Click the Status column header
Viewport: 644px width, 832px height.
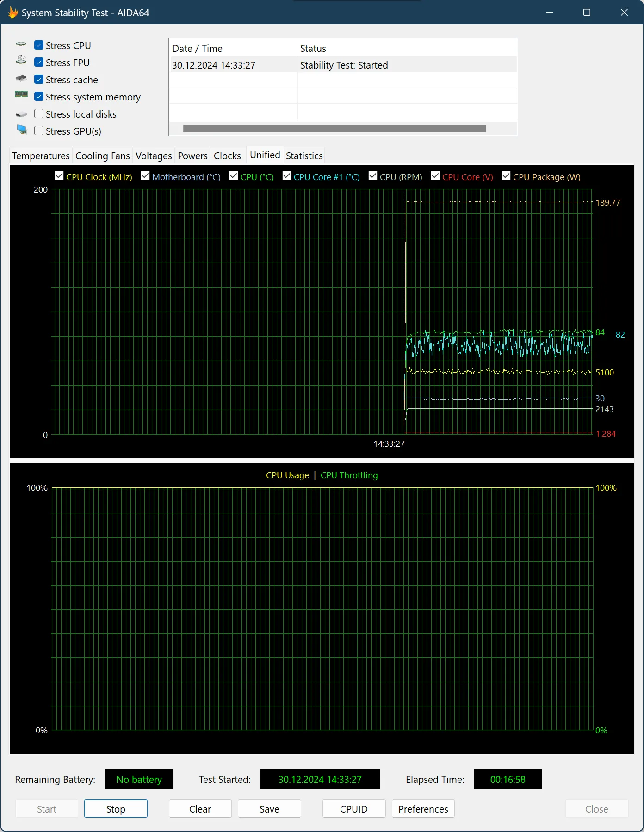(407, 48)
